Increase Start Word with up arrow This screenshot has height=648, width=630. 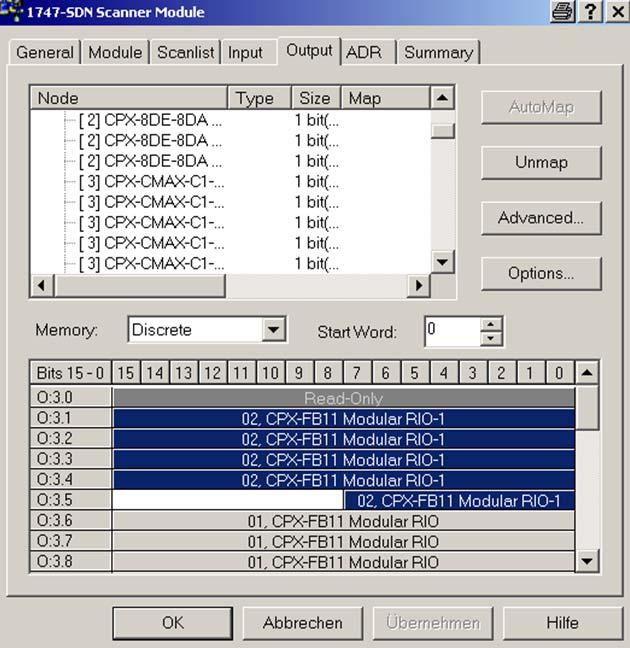click(491, 324)
